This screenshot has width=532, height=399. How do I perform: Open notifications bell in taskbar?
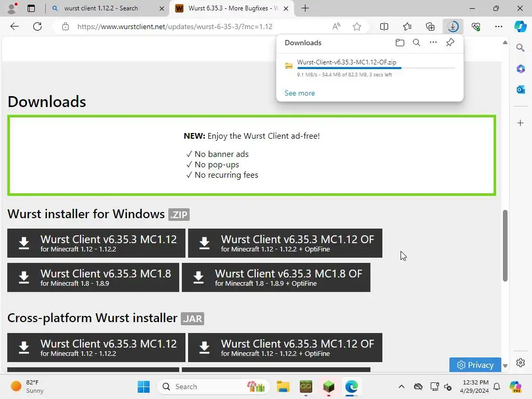[x=497, y=387]
